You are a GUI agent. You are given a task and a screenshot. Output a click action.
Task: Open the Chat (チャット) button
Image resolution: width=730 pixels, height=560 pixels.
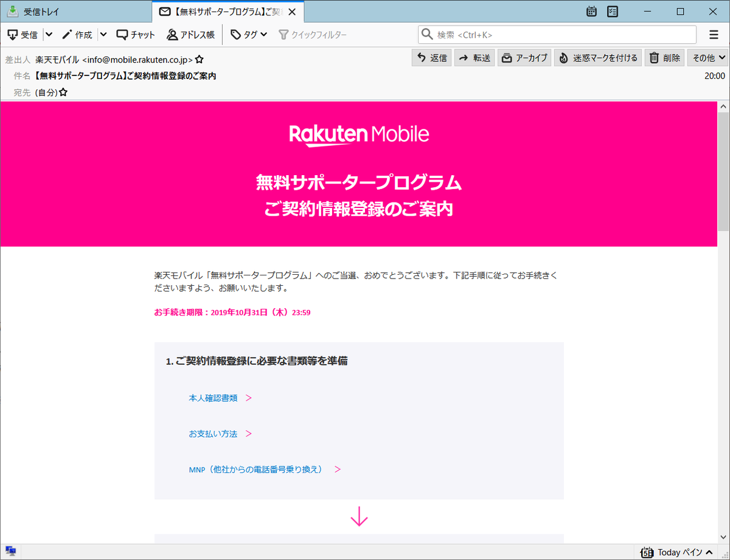(x=136, y=35)
